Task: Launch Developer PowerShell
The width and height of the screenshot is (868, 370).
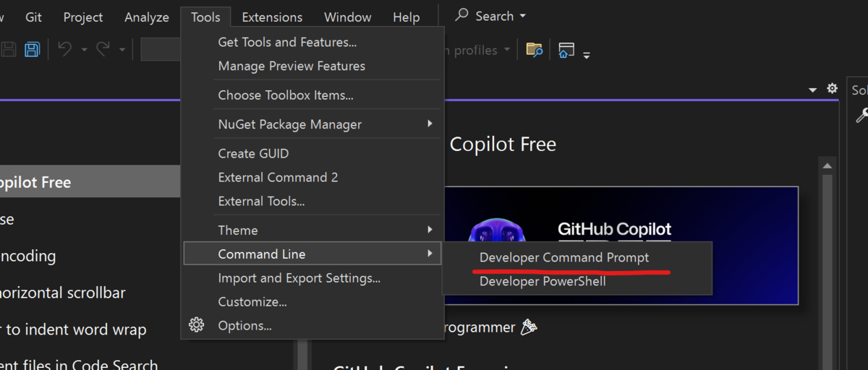Action: (x=577, y=281)
